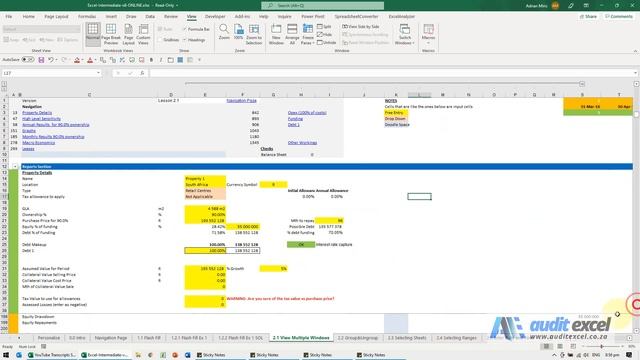This screenshot has height=360, width=640.
Task: Click the green OK status cell
Action: click(x=301, y=244)
